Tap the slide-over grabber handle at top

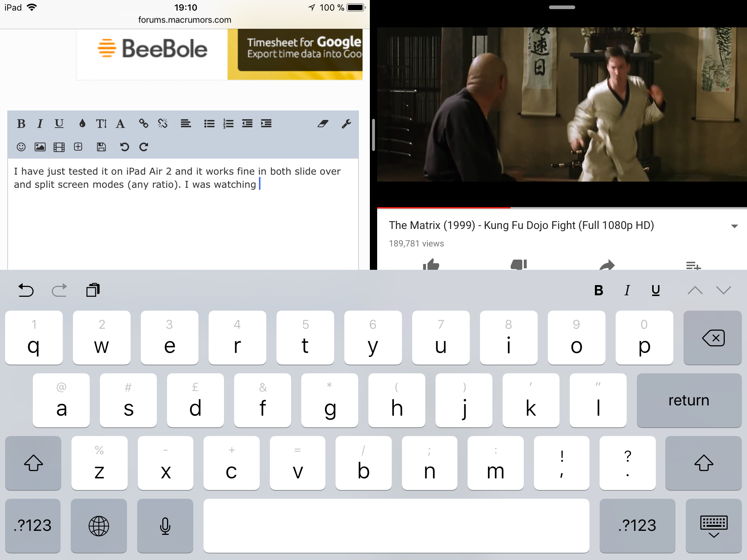[x=562, y=7]
